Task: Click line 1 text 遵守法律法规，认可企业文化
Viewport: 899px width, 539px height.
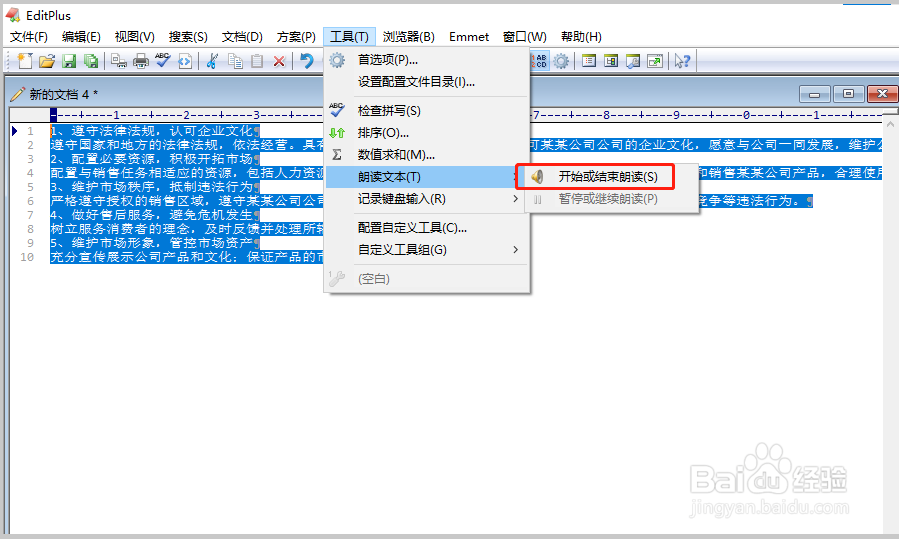Action: (162, 131)
